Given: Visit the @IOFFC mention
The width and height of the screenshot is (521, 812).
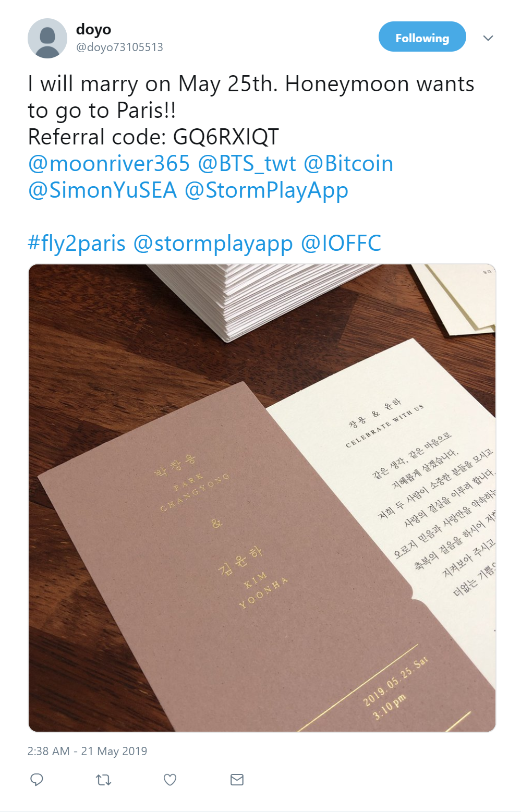Looking at the screenshot, I should 341,244.
